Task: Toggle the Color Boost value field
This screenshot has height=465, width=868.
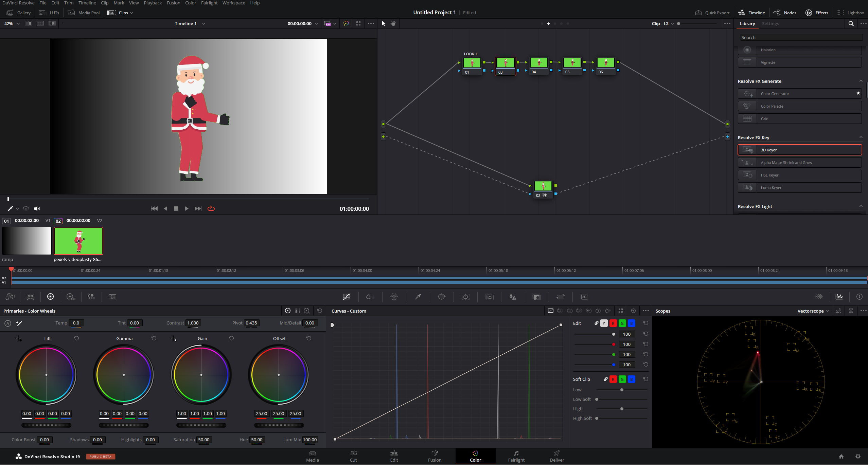Action: click(x=44, y=440)
